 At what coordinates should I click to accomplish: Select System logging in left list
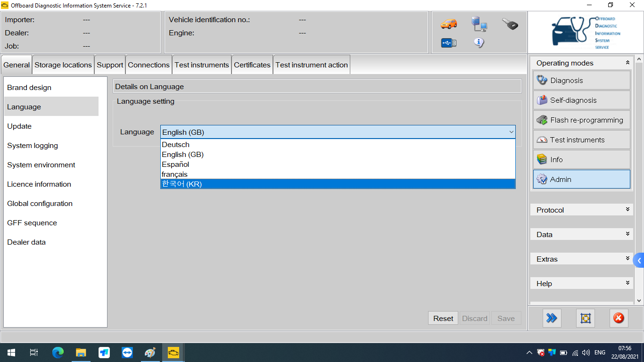(33, 146)
